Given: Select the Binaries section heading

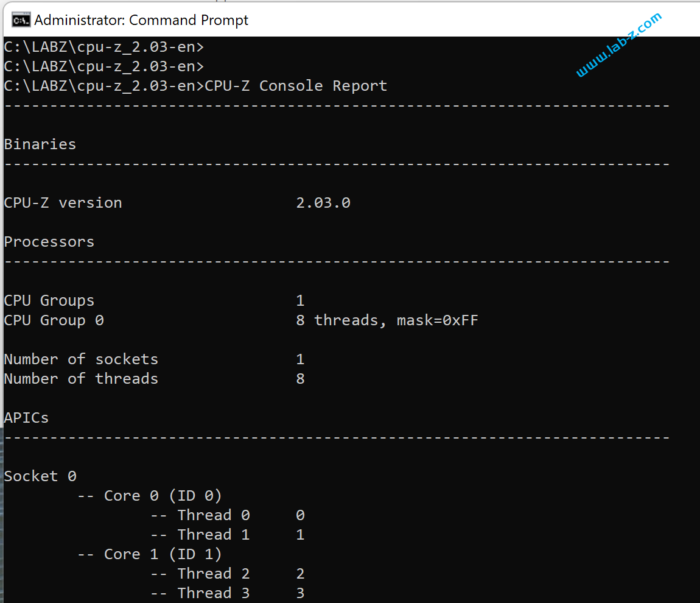Looking at the screenshot, I should tap(40, 144).
